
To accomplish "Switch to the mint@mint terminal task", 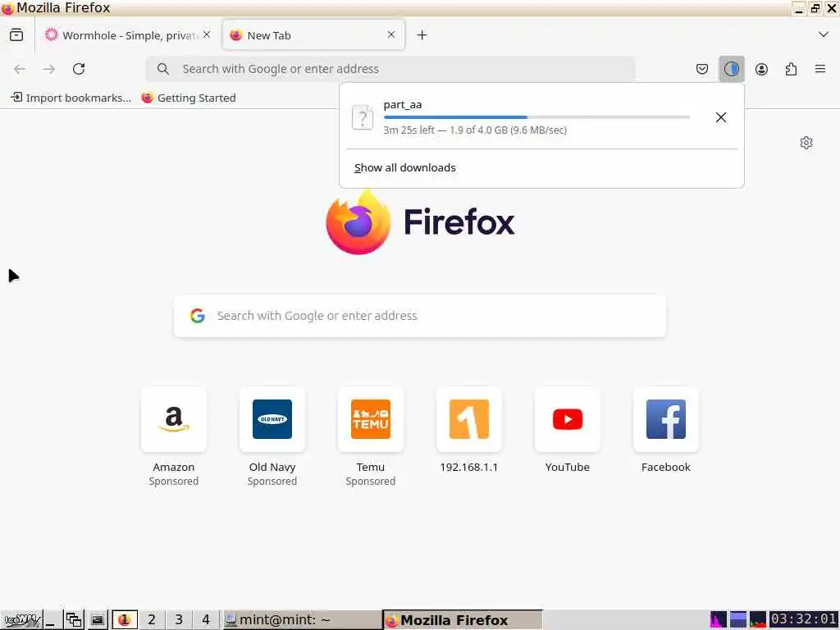I will coord(301,620).
